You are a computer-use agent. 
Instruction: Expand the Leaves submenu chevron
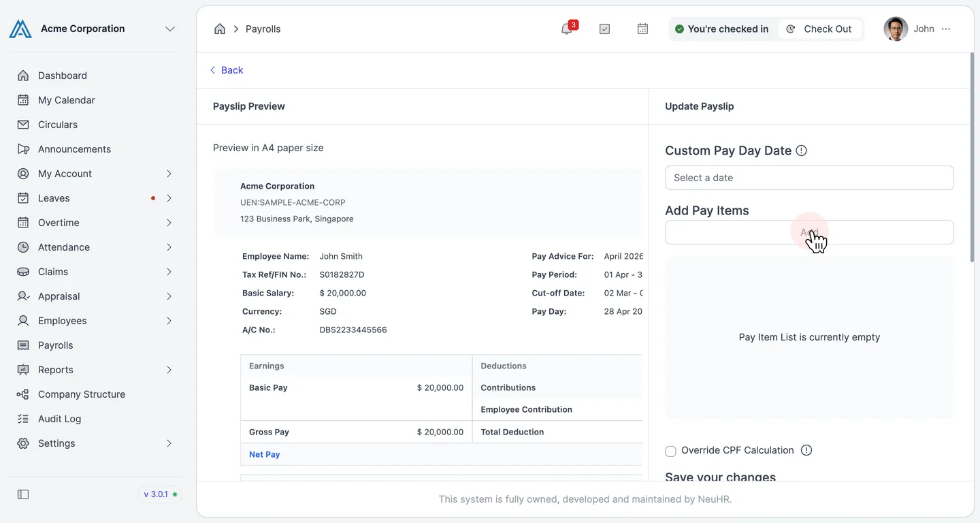pos(169,198)
